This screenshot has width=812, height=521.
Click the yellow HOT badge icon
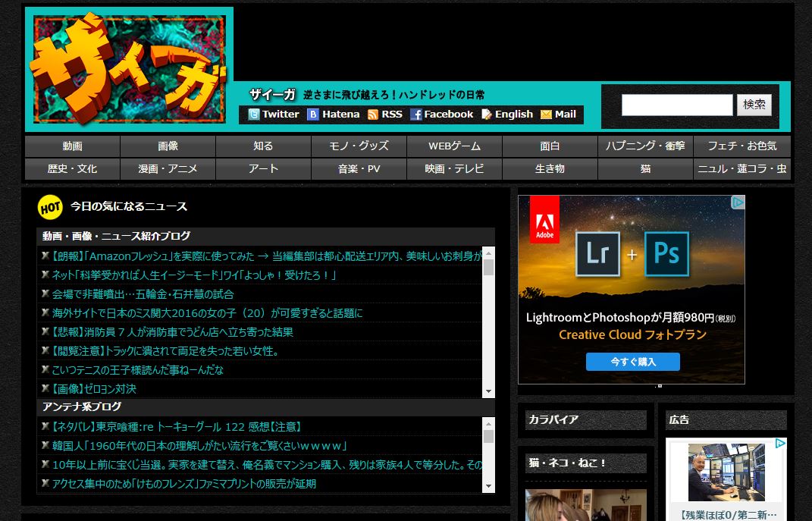click(x=50, y=206)
